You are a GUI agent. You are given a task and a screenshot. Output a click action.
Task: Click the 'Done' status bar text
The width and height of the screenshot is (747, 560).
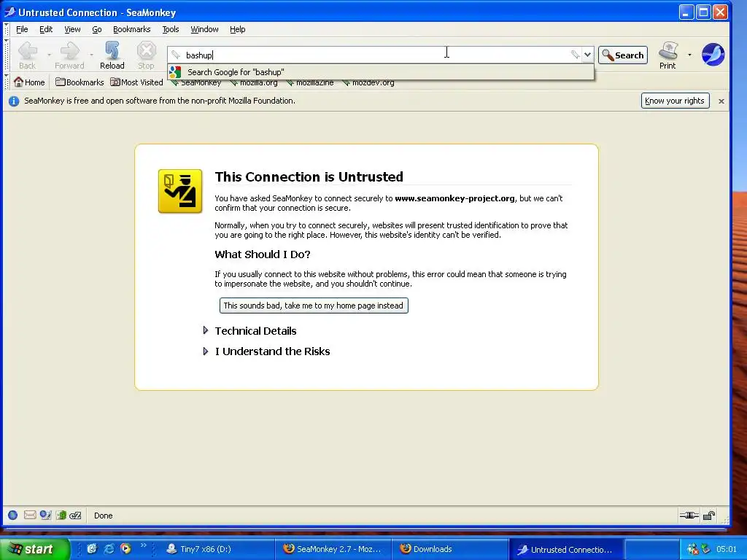point(104,516)
